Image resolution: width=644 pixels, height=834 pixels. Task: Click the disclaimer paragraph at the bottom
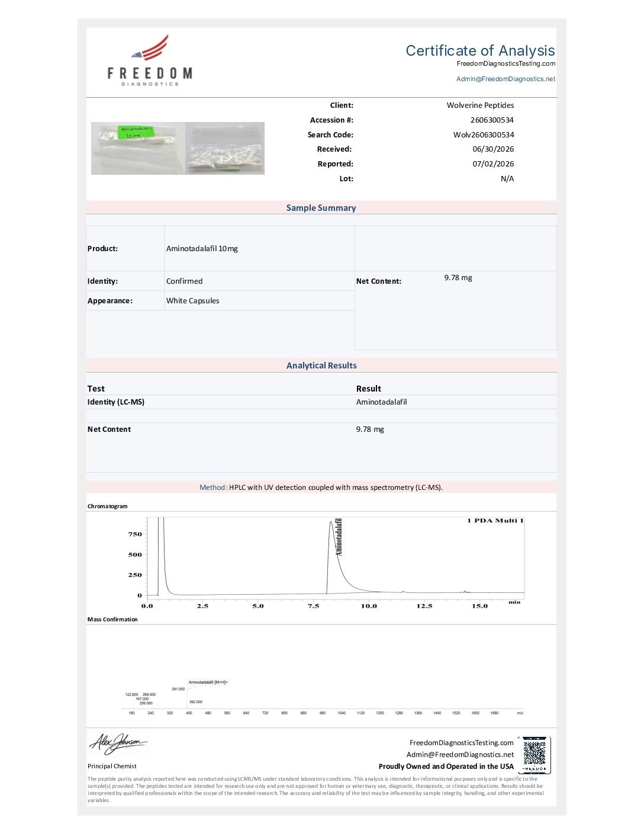tap(316, 790)
